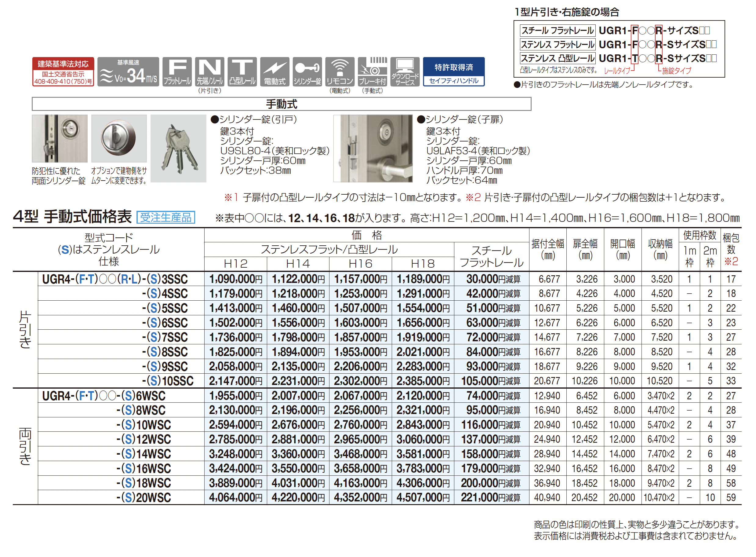Click the ブレーキ付 brake icon
The image size is (756, 557).
(x=372, y=71)
